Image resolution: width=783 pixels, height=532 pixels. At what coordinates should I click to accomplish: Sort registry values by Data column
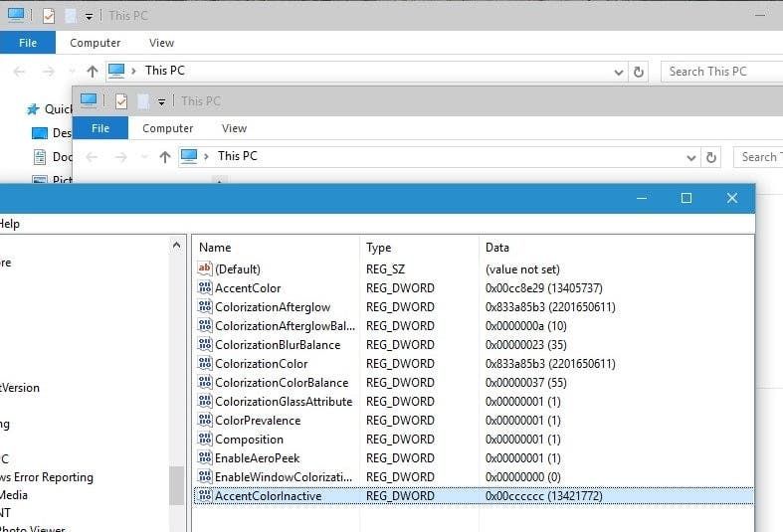[616, 247]
